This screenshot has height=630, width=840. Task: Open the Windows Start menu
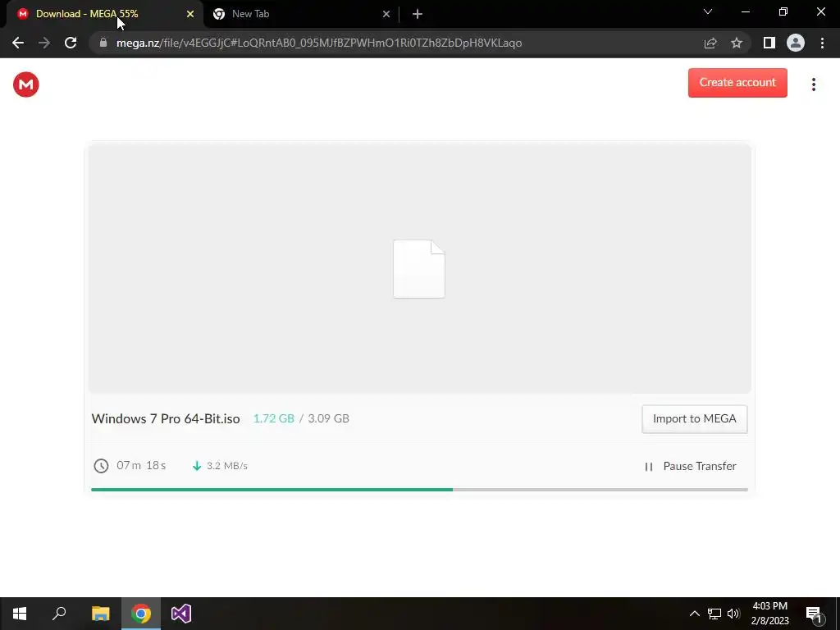click(x=20, y=614)
